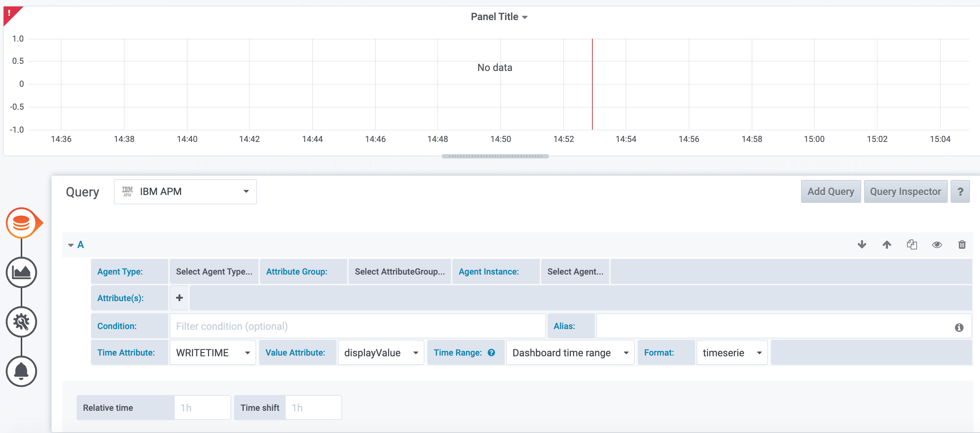Open the Alert tab bell icon

point(21,371)
